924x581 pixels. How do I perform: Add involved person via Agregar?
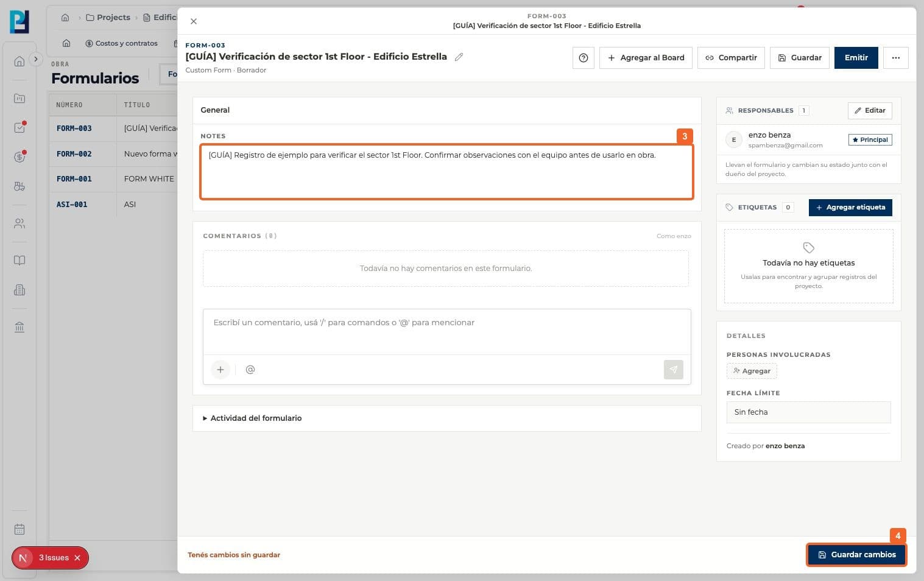coord(752,371)
